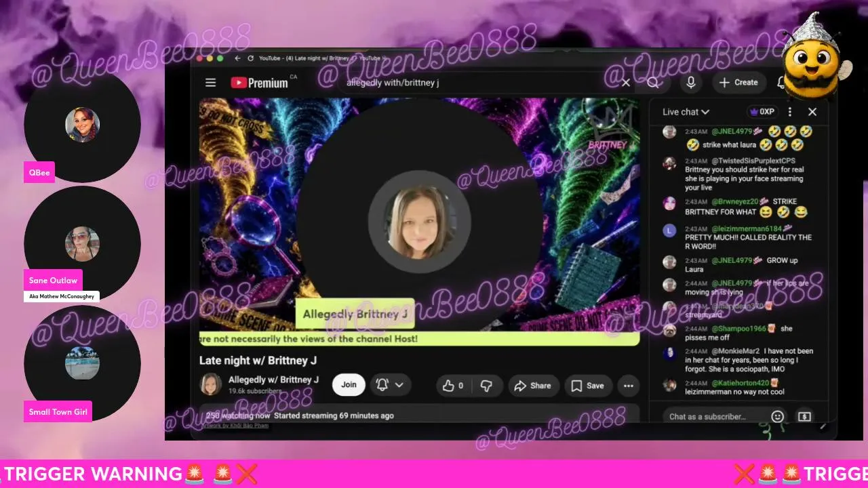Start voice search with the microphone
The image size is (868, 488).
pyautogui.click(x=691, y=83)
